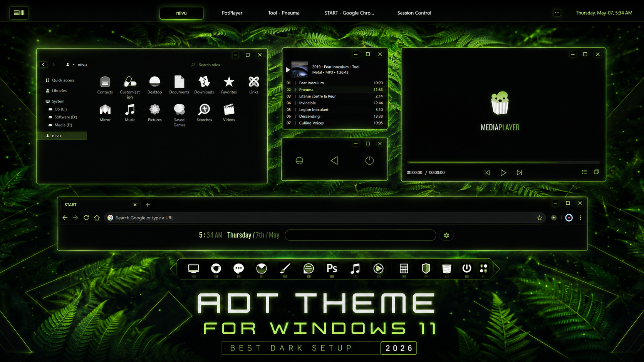
Task: Click the circle-minus icon in Session Control
Action: [299, 160]
